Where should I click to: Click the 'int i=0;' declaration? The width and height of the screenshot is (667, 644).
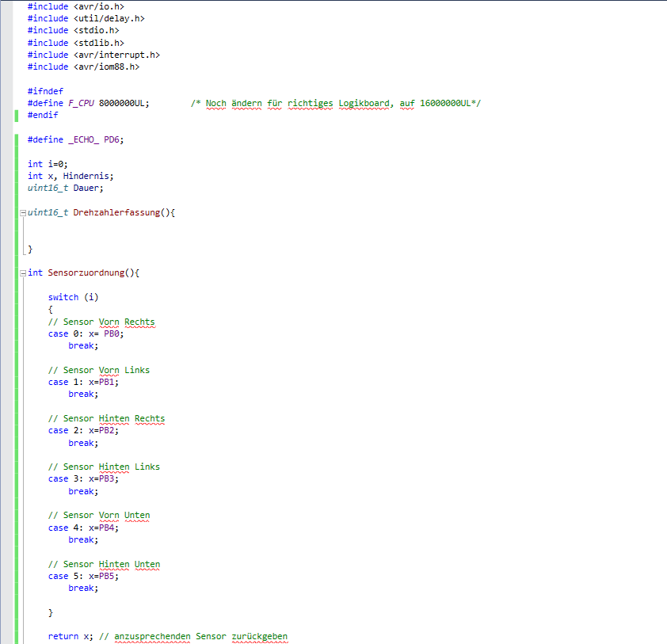pyautogui.click(x=48, y=164)
